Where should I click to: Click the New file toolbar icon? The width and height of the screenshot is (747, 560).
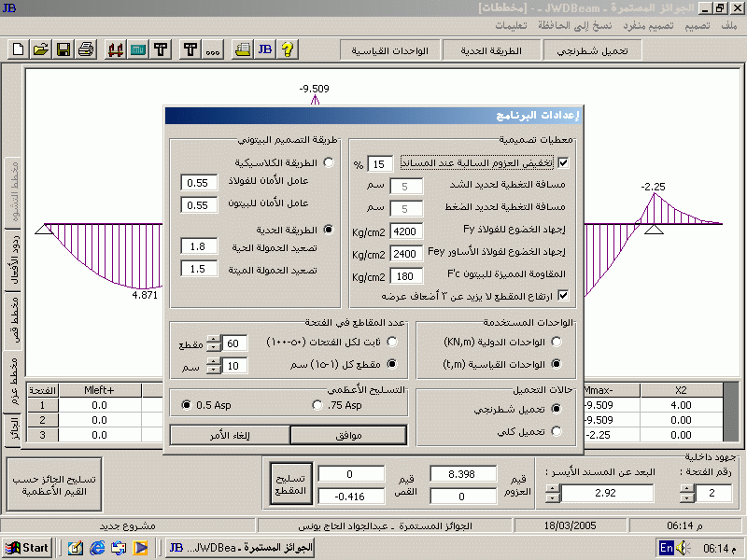point(19,49)
